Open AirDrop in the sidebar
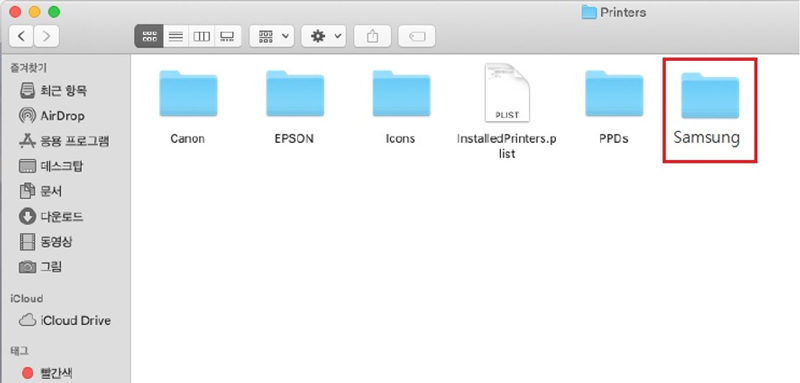 pos(51,116)
